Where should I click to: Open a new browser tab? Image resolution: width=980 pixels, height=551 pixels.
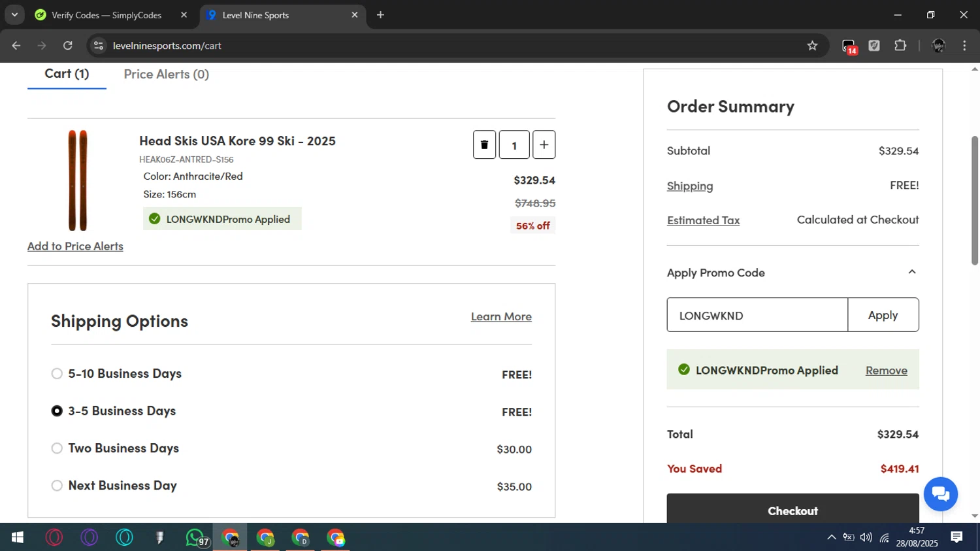(380, 15)
